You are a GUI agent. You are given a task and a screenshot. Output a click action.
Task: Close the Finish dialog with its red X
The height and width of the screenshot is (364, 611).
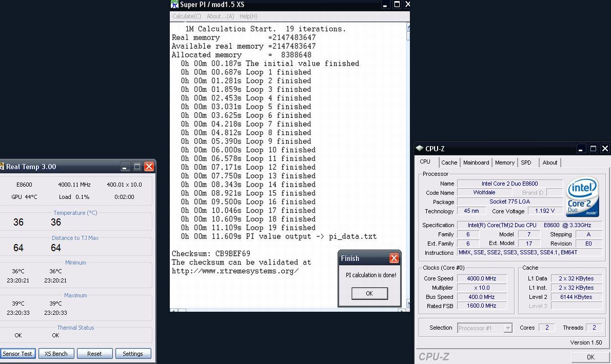coord(394,258)
